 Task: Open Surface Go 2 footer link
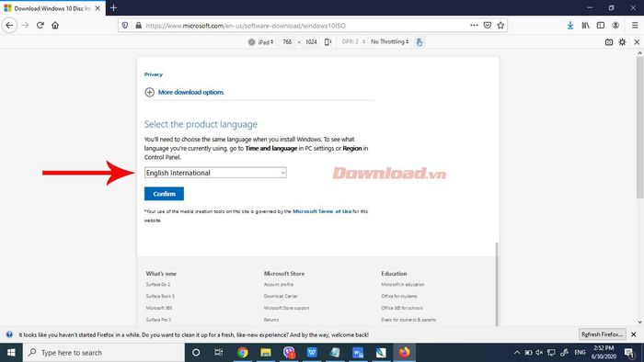click(158, 285)
